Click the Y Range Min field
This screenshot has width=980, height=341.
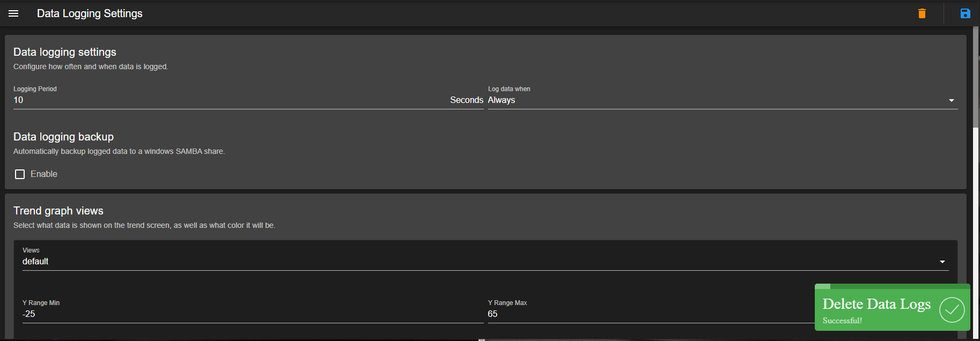(253, 314)
